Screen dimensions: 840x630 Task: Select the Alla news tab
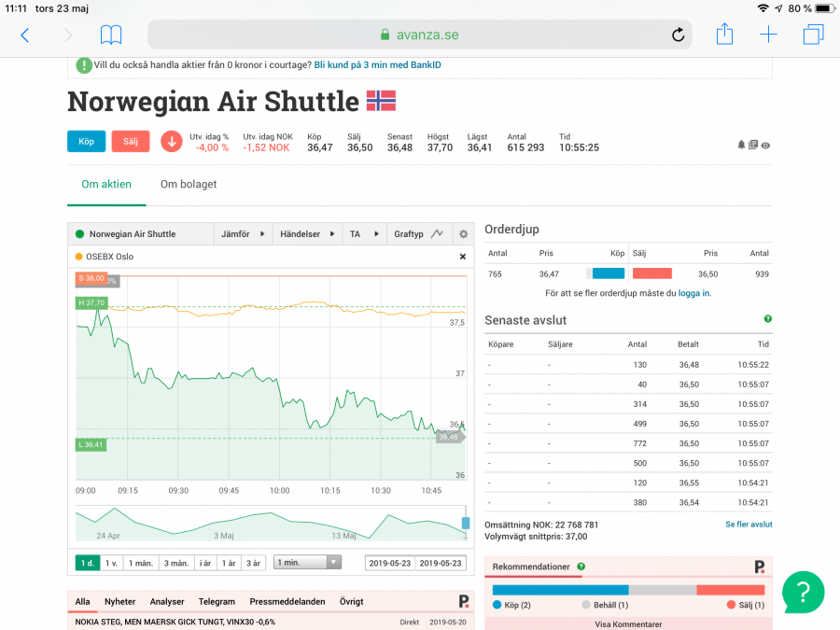coord(82,602)
